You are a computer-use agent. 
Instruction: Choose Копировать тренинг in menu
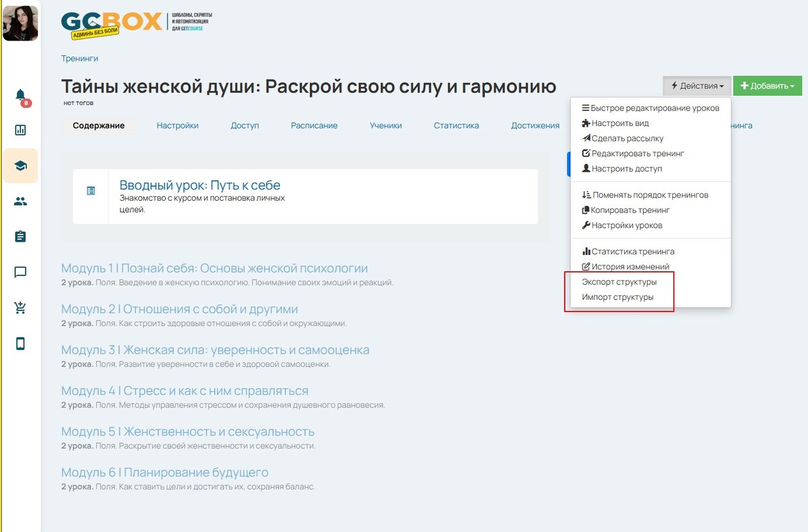tap(621, 210)
